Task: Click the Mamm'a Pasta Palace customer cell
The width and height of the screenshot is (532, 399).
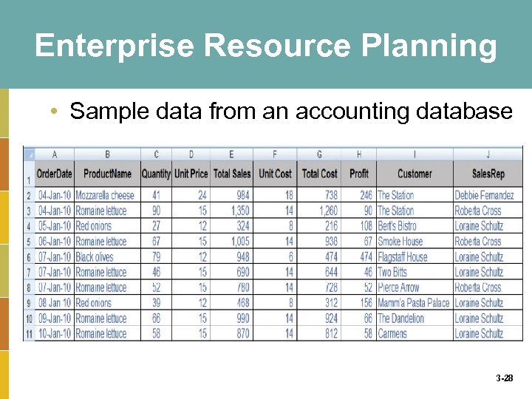Action: point(414,303)
